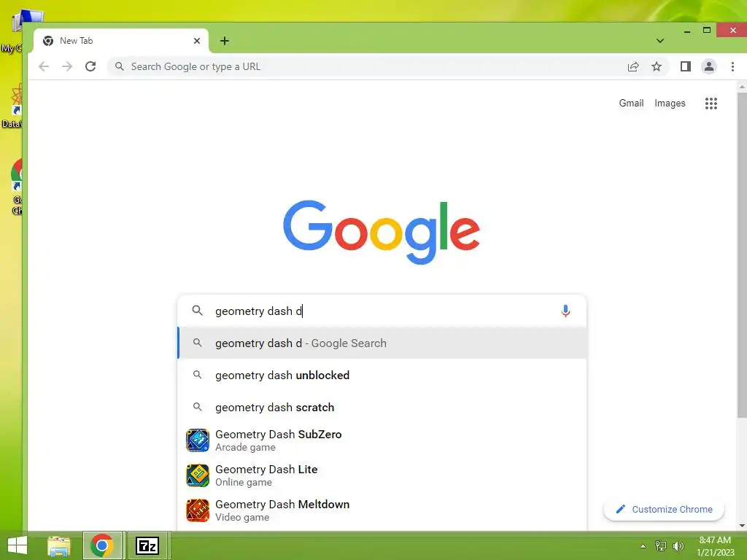The image size is (747, 560).
Task: Choose Geometry Dash Meltdown suggestion
Action: point(382,510)
